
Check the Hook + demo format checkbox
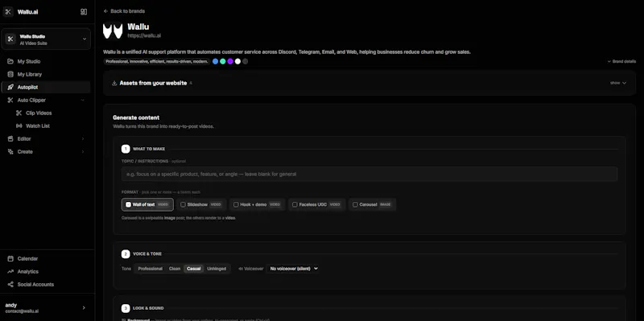coord(236,204)
